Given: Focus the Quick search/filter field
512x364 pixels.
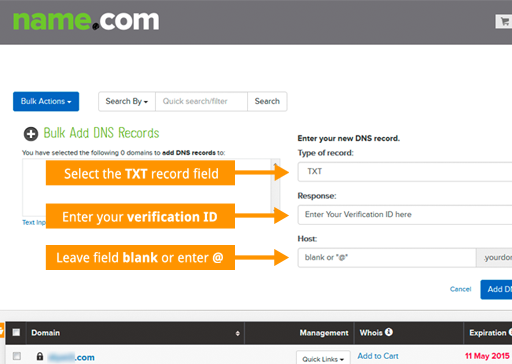Looking at the screenshot, I should pos(201,101).
